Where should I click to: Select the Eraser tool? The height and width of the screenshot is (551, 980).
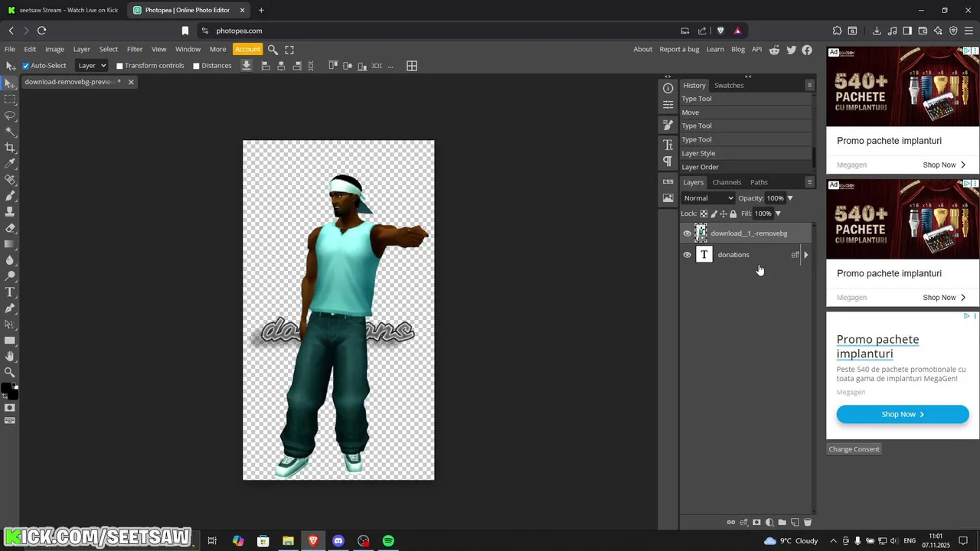[x=10, y=228]
